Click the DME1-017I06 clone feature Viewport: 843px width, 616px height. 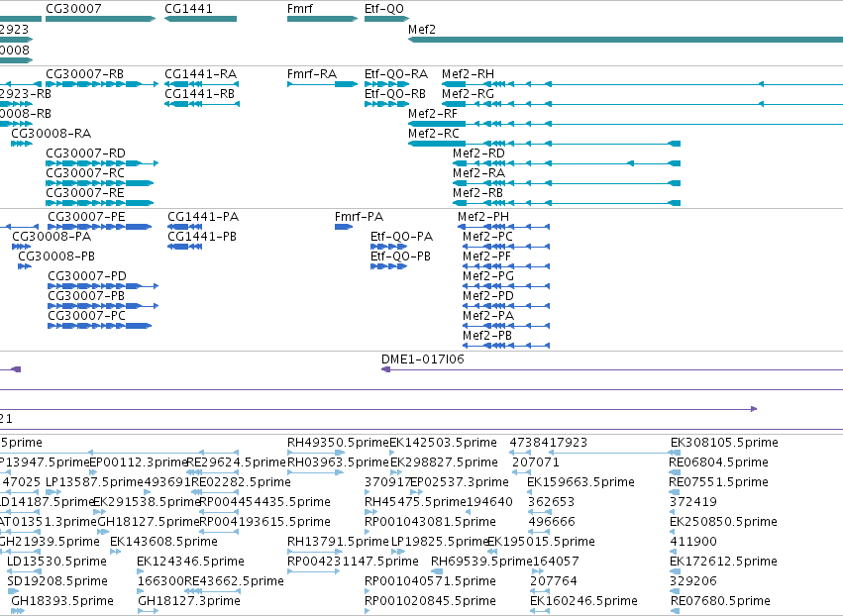[612, 369]
